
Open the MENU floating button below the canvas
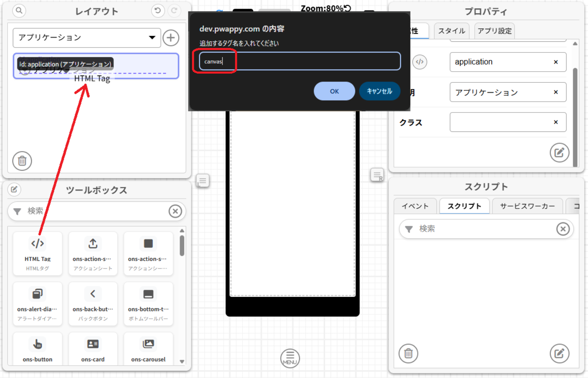pyautogui.click(x=290, y=358)
